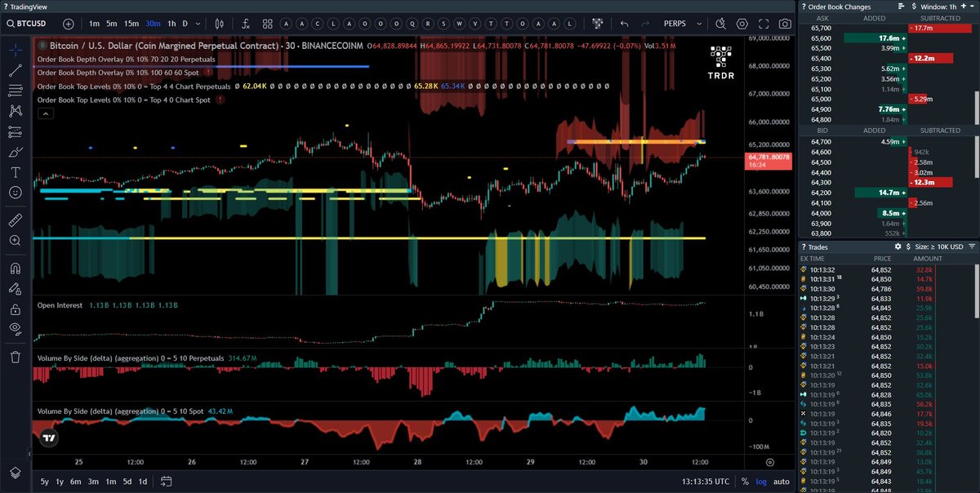
Task: Open the forecasting and measurement tools
Action: coord(16,131)
